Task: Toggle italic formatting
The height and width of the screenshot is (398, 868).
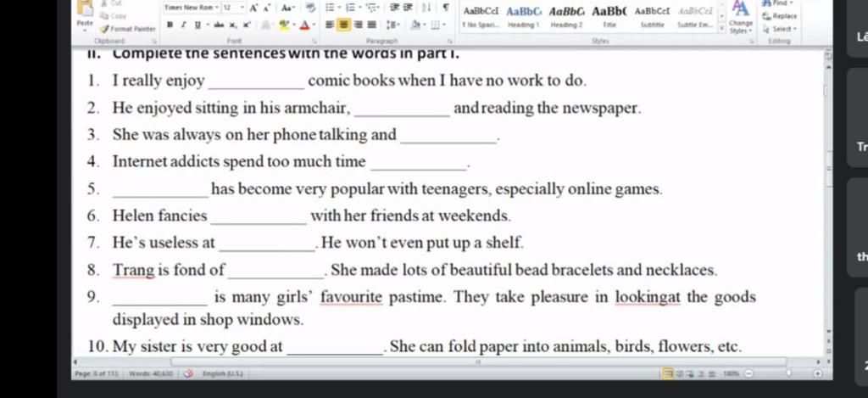Action: pos(184,25)
